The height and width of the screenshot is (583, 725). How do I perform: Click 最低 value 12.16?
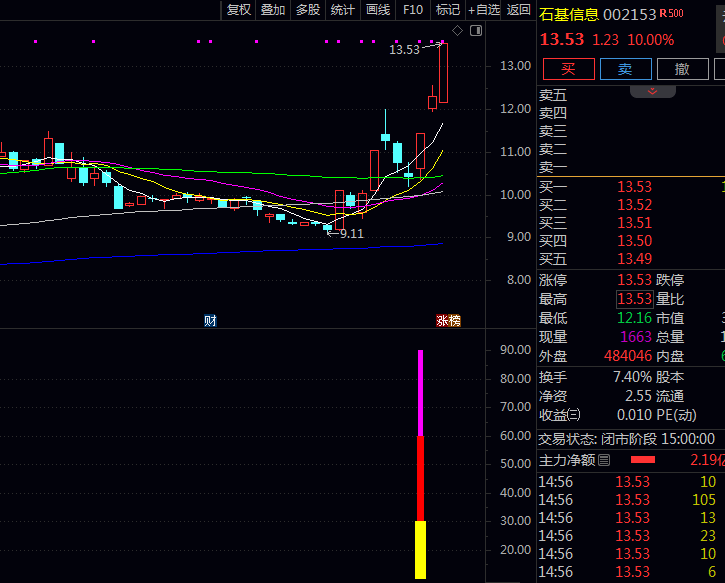tap(634, 318)
